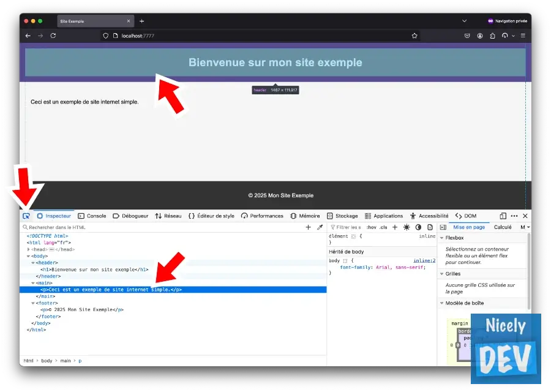Expand the head node in markup
Screen dimensions: 551x392
click(x=28, y=249)
